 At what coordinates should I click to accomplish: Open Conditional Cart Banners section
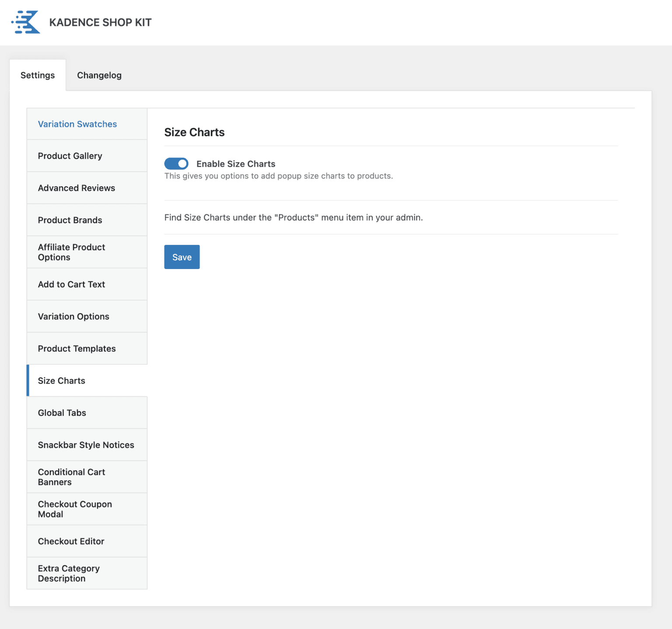[72, 477]
